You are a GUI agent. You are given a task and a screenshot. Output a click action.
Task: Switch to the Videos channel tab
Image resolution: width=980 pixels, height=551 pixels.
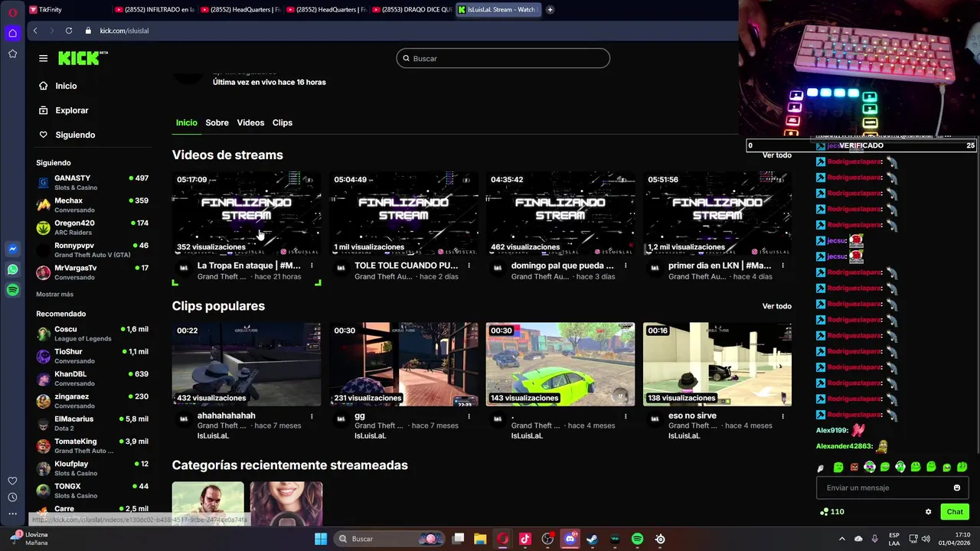tap(250, 122)
